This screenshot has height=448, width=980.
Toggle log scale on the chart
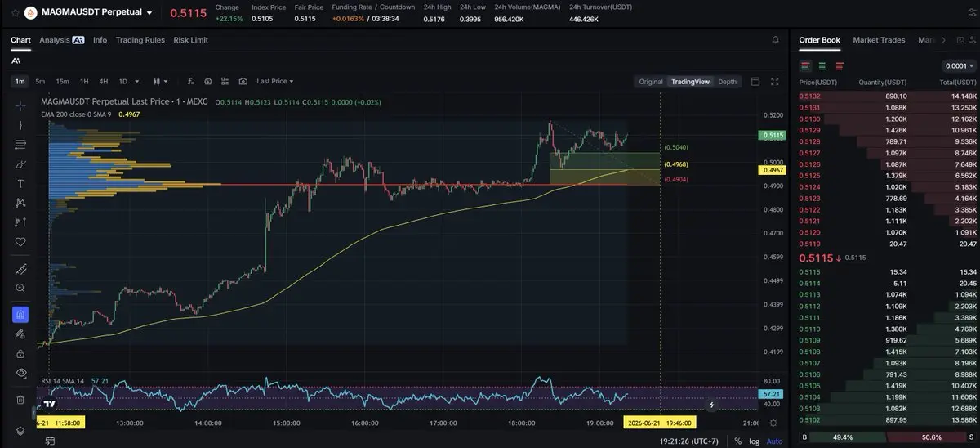tap(753, 441)
